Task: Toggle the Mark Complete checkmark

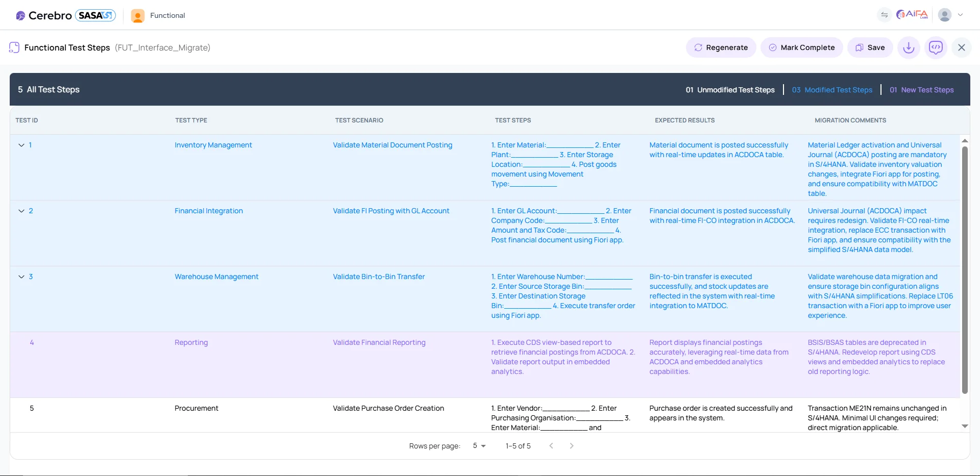Action: [772, 47]
